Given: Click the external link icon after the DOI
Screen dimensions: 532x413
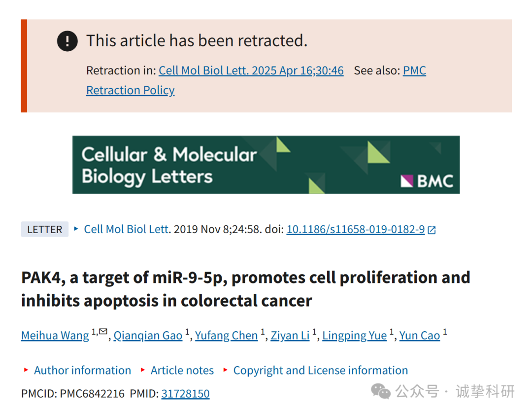Looking at the screenshot, I should tap(432, 230).
